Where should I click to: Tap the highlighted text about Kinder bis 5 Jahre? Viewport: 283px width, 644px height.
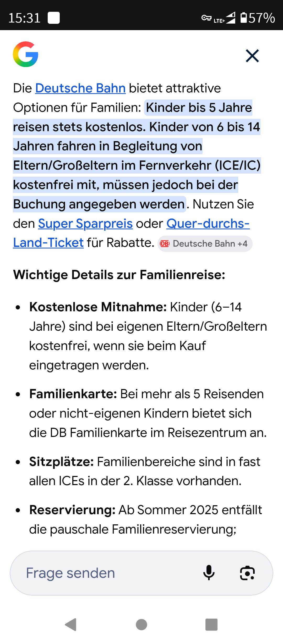136,146
